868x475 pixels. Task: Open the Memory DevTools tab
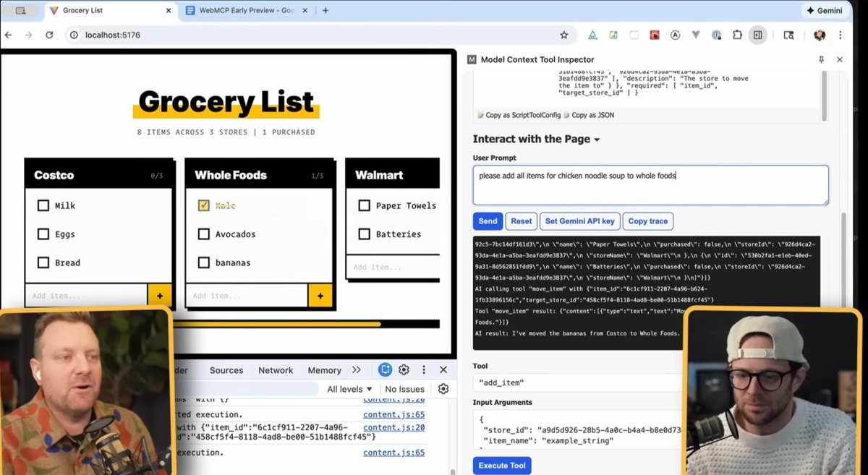coord(324,370)
